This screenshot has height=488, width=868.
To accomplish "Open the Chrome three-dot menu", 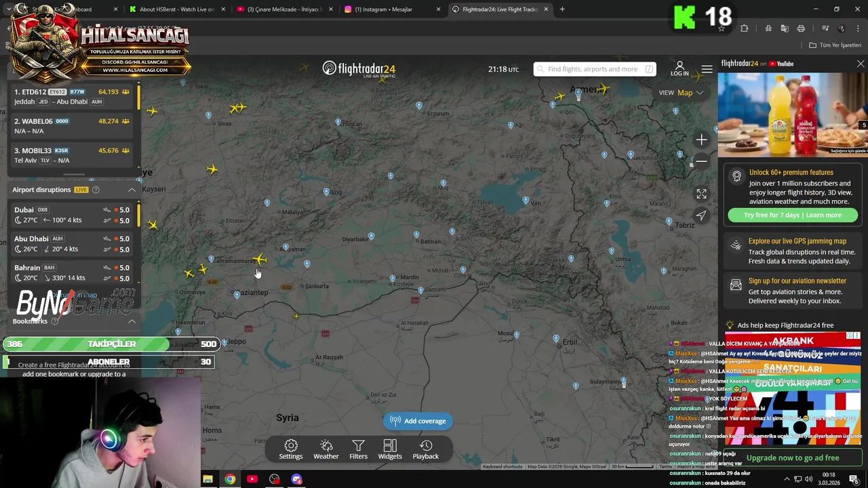I will (x=858, y=28).
